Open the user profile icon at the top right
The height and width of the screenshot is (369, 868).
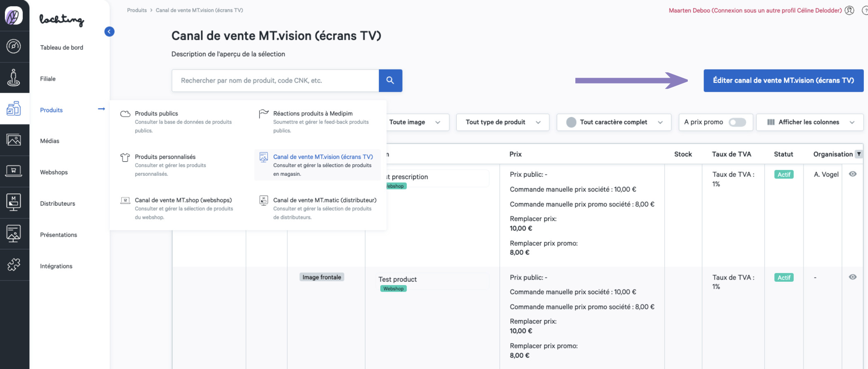(849, 10)
